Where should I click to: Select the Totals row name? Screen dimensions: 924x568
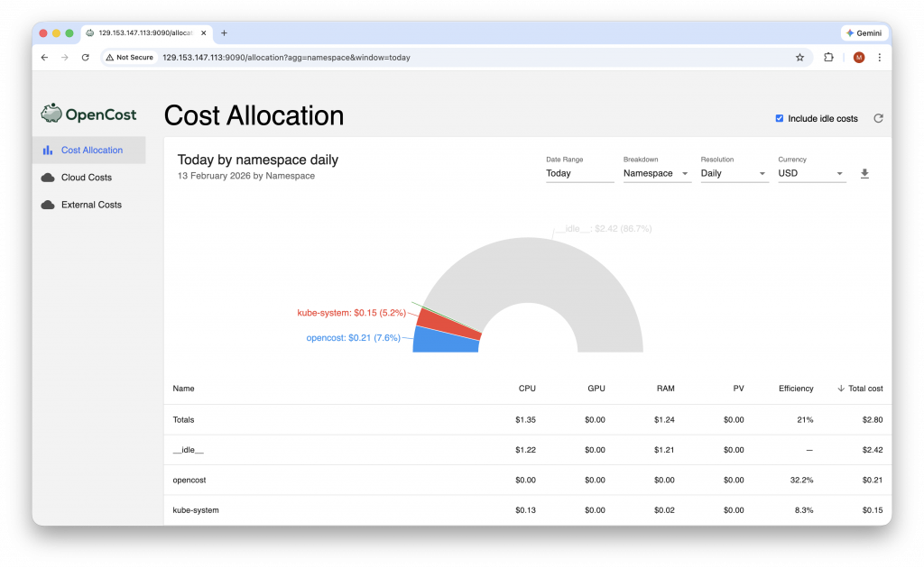tap(183, 419)
